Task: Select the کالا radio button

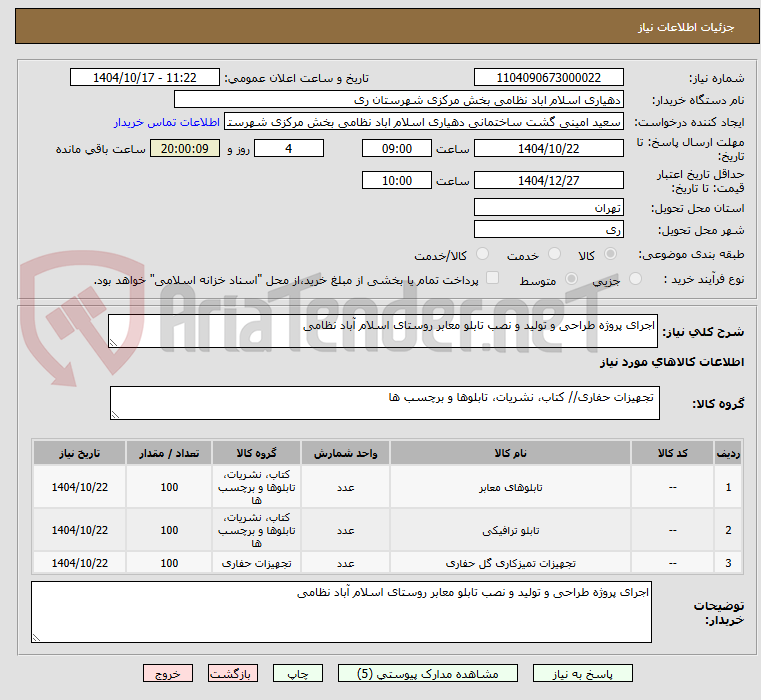Action: (610, 254)
